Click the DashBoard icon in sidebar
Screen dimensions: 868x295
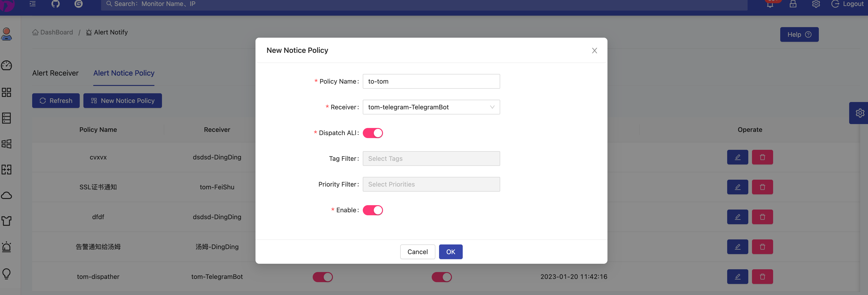pos(7,66)
